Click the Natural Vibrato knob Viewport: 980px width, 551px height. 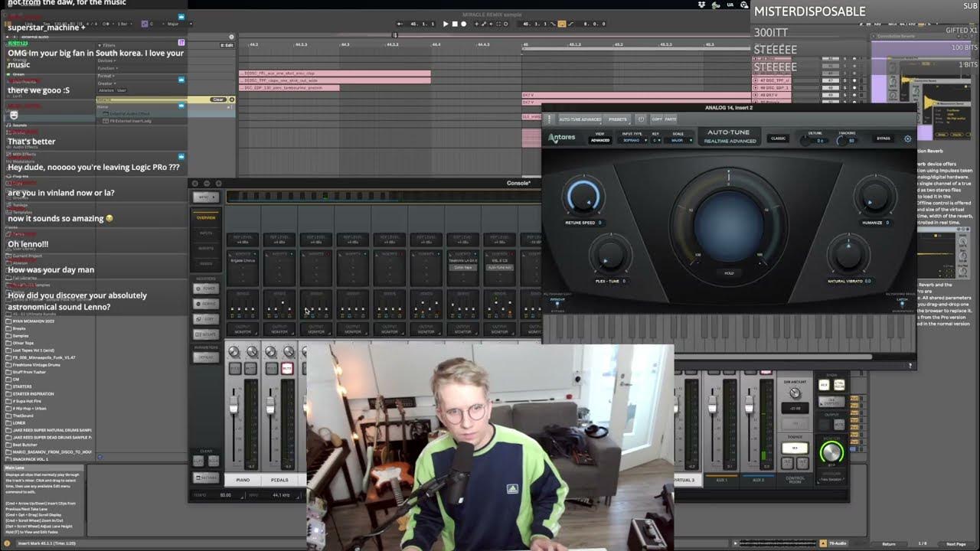(x=849, y=256)
